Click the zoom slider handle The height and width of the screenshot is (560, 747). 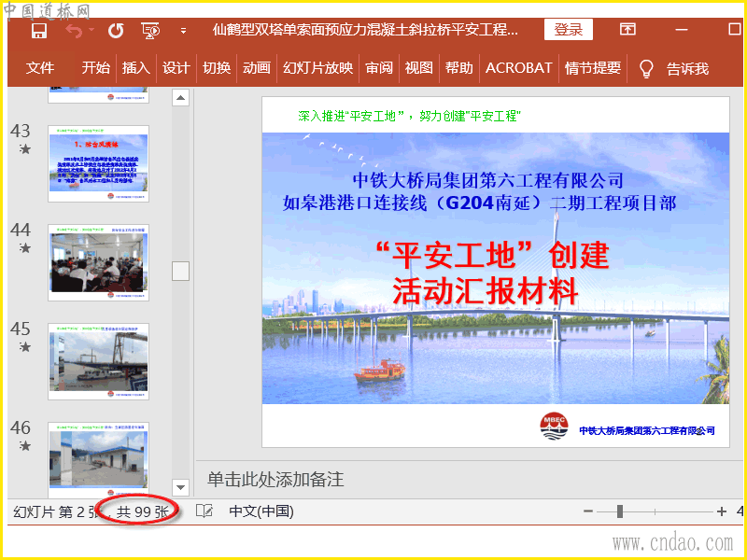point(620,511)
